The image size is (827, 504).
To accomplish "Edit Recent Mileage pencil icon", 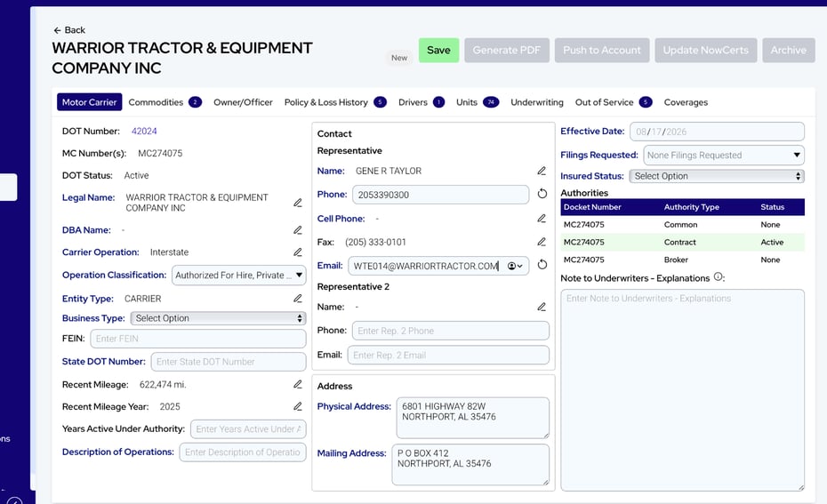I will click(298, 385).
